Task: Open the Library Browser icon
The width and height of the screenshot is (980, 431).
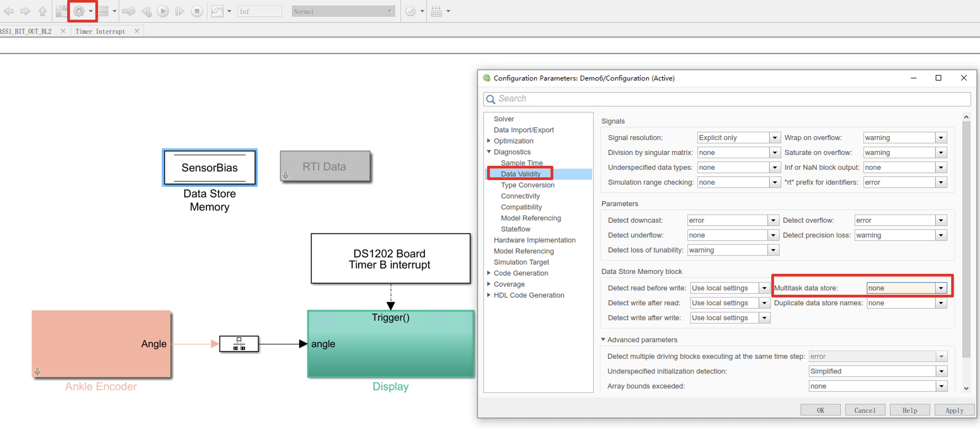Action: (61, 11)
